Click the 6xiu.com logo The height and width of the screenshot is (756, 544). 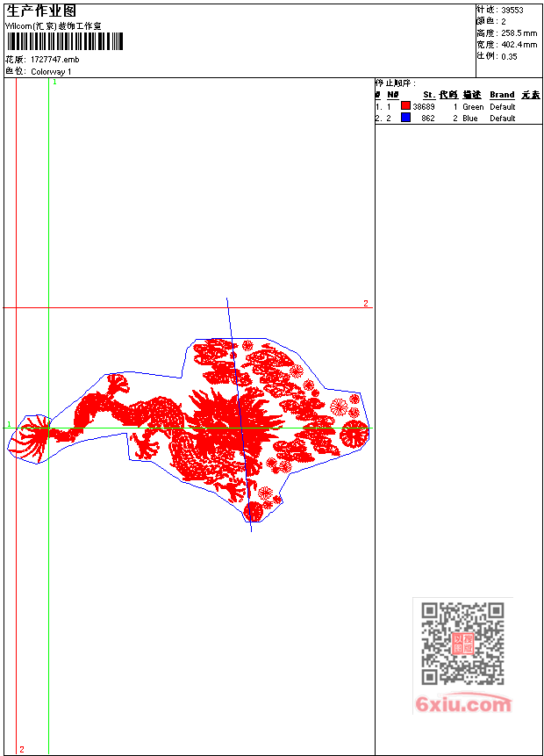pyautogui.click(x=462, y=704)
